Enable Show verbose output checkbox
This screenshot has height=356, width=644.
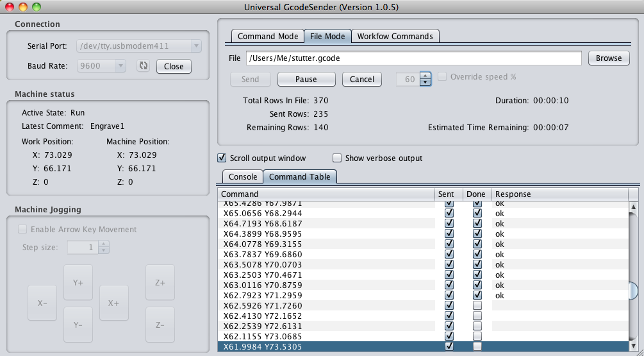[x=337, y=158]
